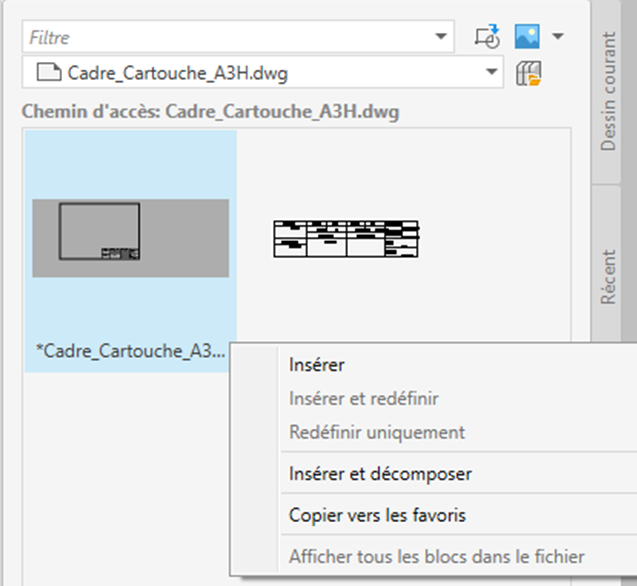Image resolution: width=637 pixels, height=586 pixels.
Task: Click the blue thumbnail view icon
Action: pyautogui.click(x=527, y=37)
